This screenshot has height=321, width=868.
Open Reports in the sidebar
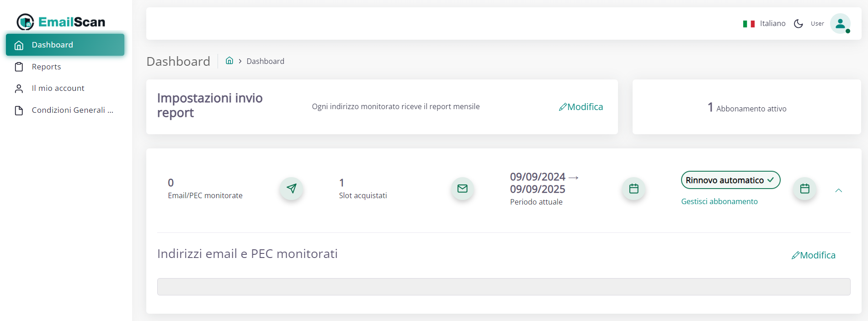pos(65,67)
